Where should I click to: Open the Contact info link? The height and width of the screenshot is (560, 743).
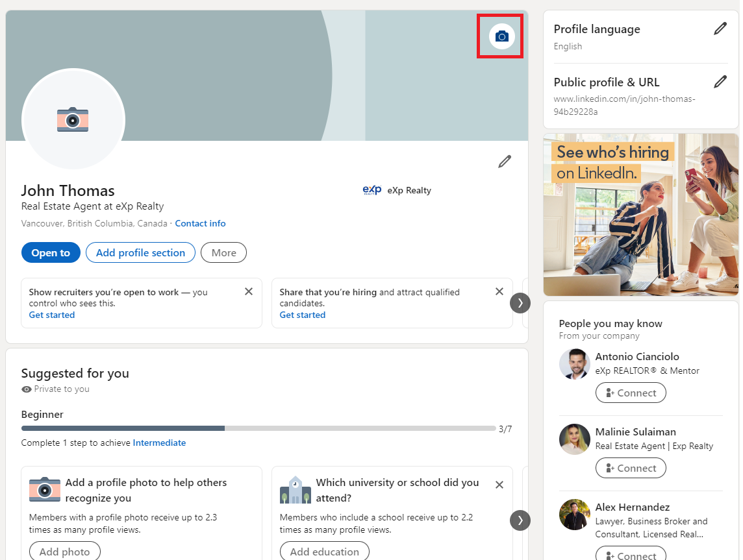pos(200,223)
